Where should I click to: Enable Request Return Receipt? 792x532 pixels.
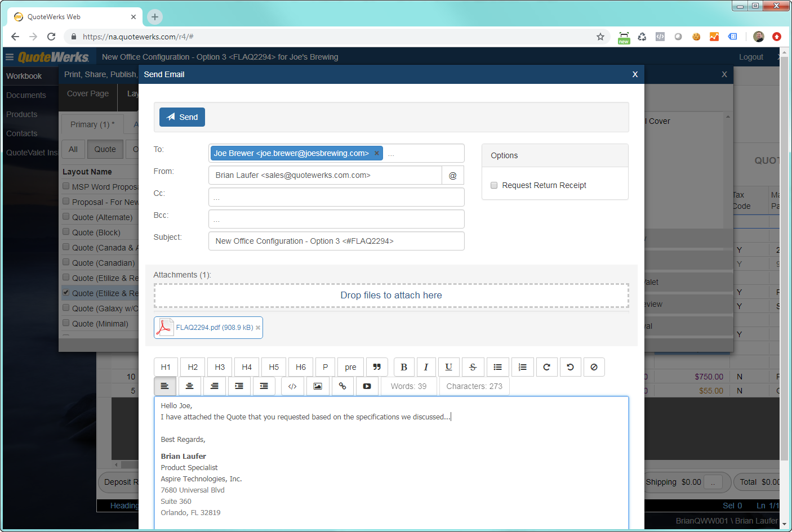click(x=494, y=185)
